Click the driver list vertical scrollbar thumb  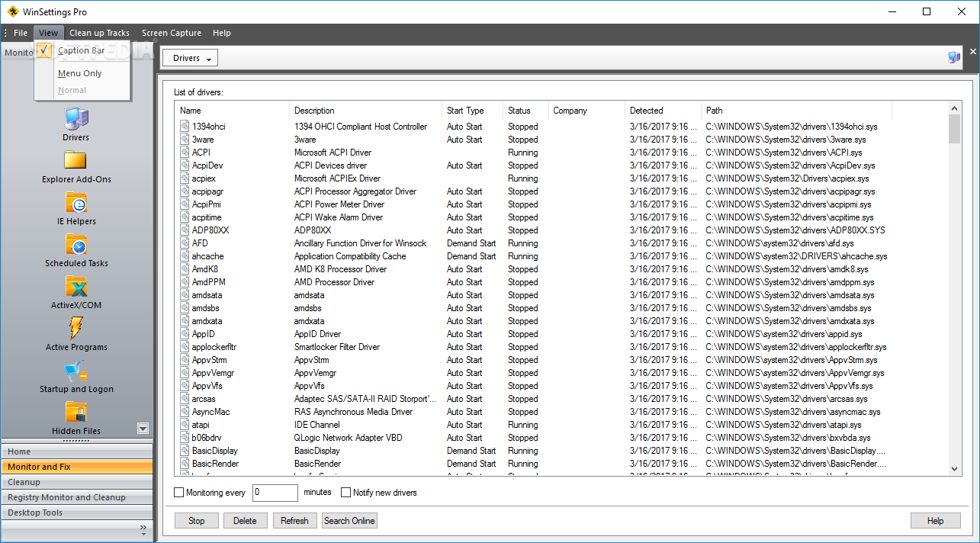[x=954, y=130]
